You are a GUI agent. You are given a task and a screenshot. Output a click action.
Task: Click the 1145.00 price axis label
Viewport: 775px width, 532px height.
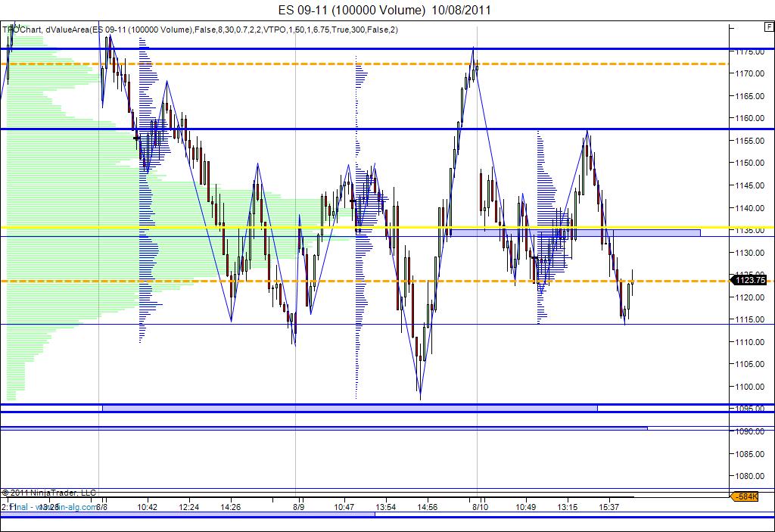click(x=750, y=185)
